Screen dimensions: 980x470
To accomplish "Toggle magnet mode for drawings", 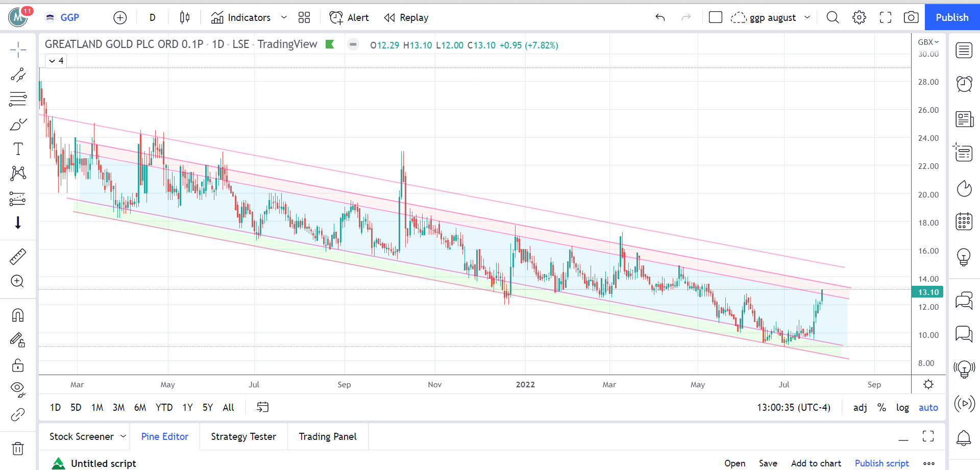I will tap(18, 315).
